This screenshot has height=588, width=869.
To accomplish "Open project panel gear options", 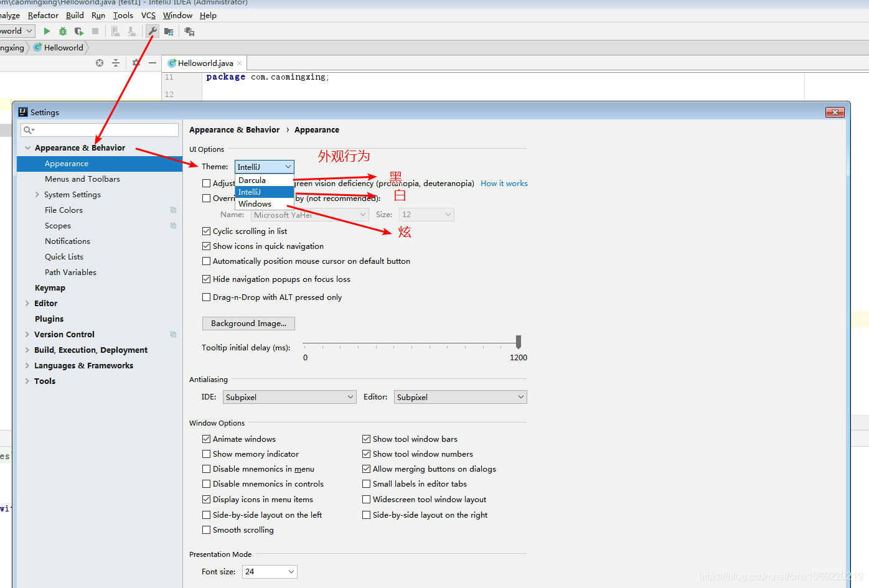I will 136,63.
